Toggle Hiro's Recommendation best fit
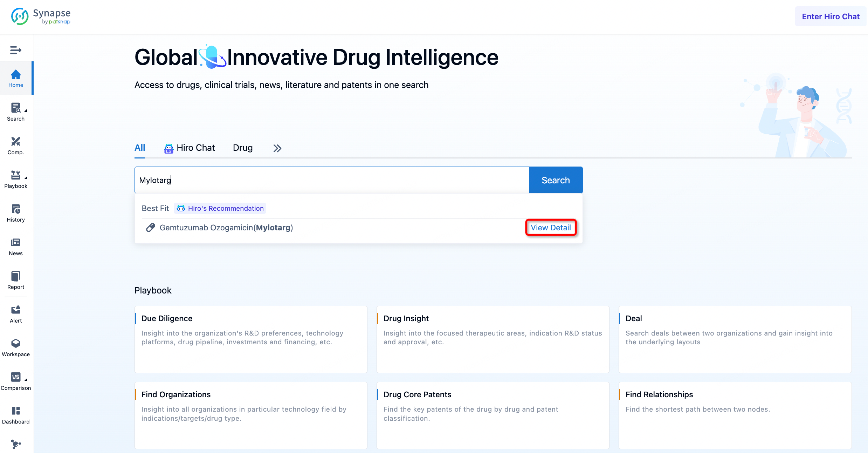This screenshot has height=453, width=868. (220, 208)
